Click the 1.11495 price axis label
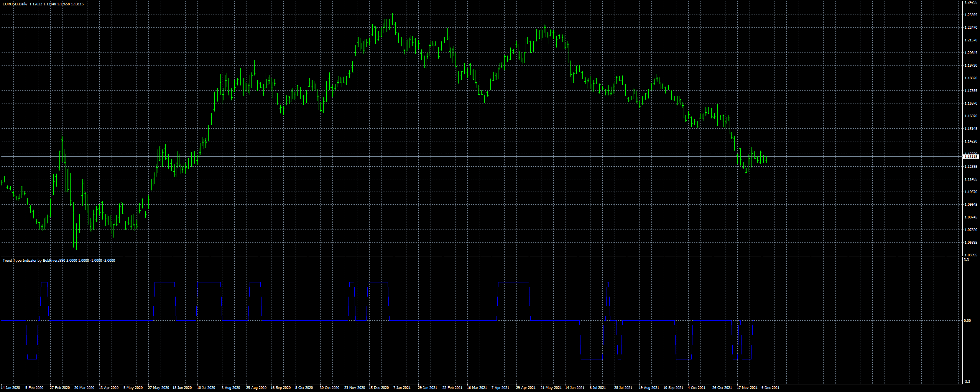Image resolution: width=980 pixels, height=392 pixels. [x=971, y=179]
